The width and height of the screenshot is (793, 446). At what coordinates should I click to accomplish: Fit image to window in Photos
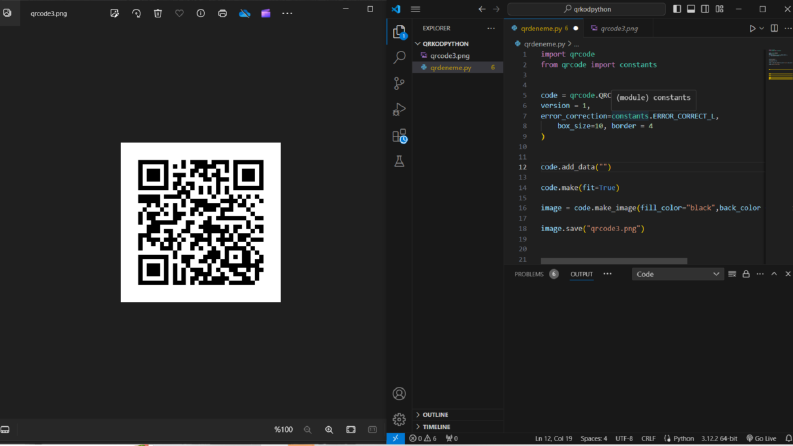coord(350,430)
